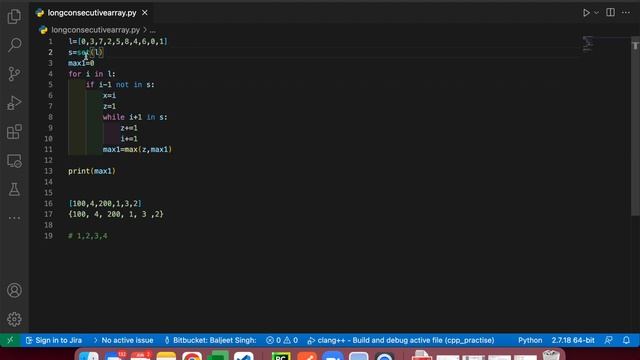Image resolution: width=640 pixels, height=360 pixels.
Task: Click the {100, 4, 200, 1, 3 ,2} line
Action: [x=116, y=214]
